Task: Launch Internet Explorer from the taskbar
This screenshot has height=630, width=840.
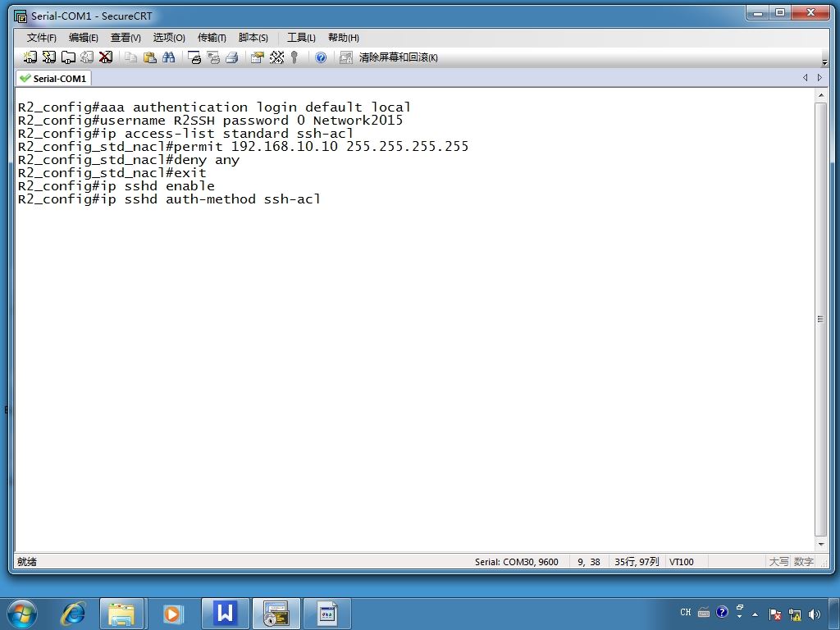Action: pyautogui.click(x=73, y=614)
